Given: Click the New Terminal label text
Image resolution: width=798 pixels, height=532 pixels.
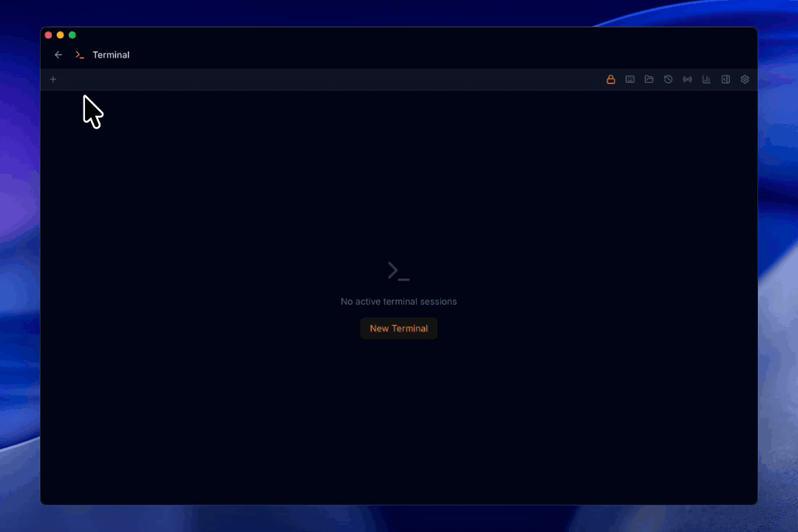Looking at the screenshot, I should pos(398,328).
